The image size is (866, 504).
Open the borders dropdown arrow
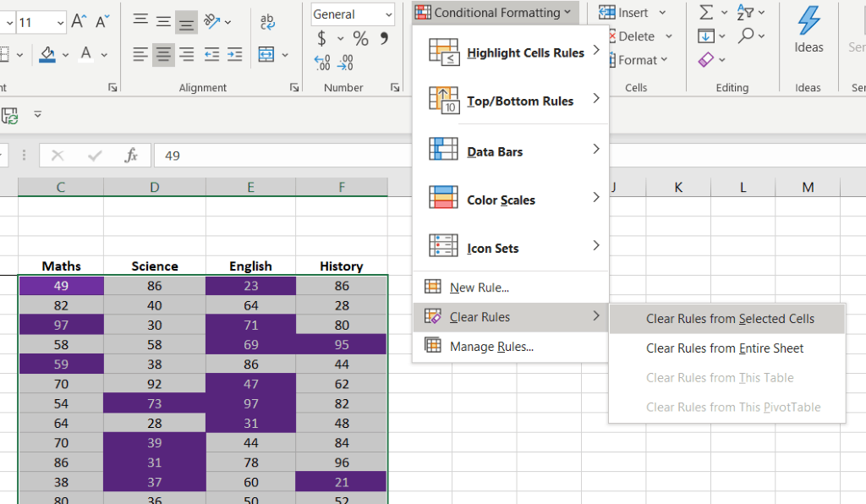click(x=20, y=55)
